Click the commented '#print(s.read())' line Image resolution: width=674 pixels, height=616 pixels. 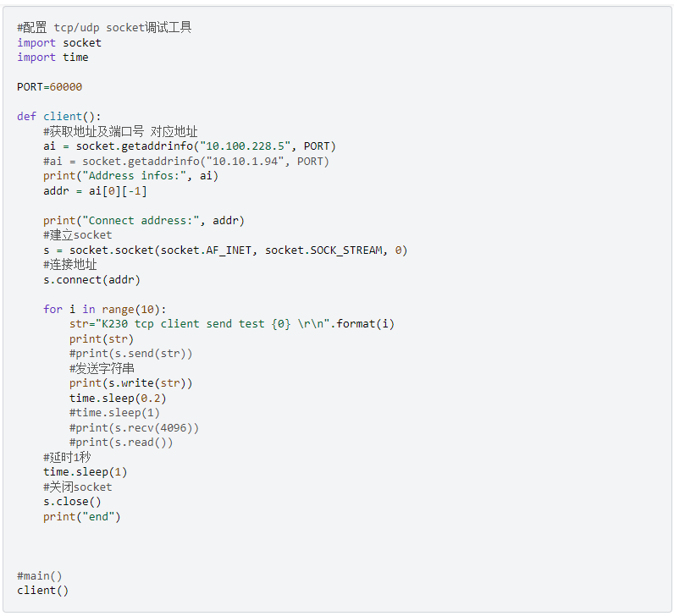[121, 443]
